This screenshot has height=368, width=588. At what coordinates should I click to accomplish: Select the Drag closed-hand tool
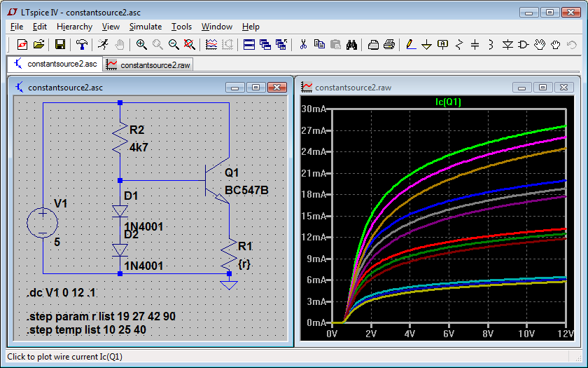[556, 45]
